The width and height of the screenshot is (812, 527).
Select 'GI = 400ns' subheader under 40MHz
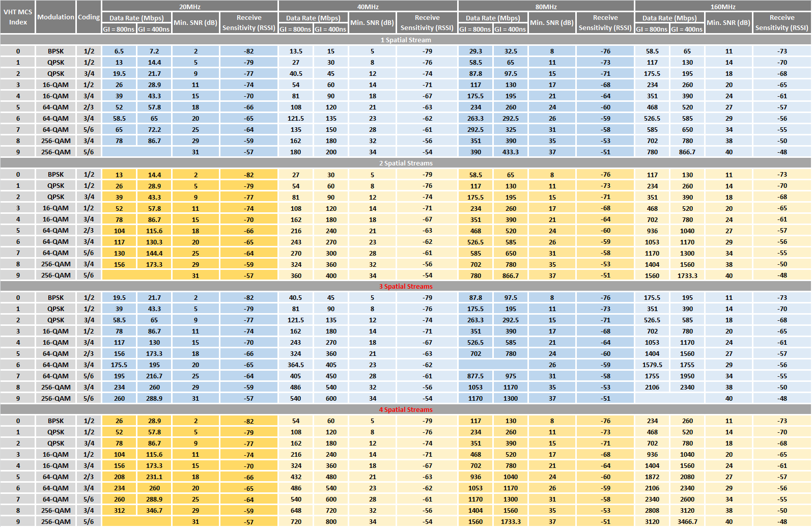(x=330, y=29)
